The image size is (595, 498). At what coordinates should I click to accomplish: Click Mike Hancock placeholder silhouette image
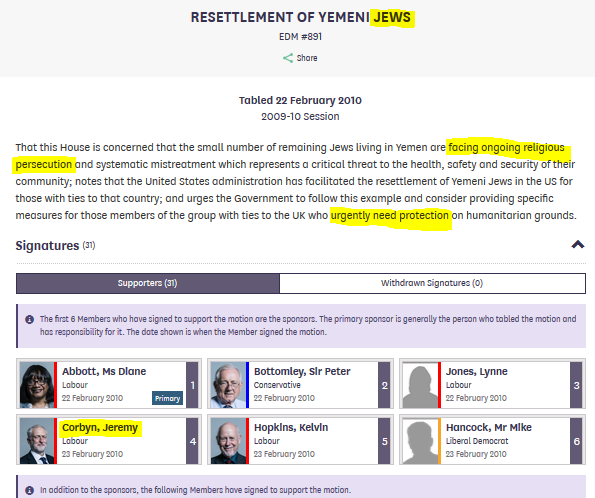click(420, 441)
